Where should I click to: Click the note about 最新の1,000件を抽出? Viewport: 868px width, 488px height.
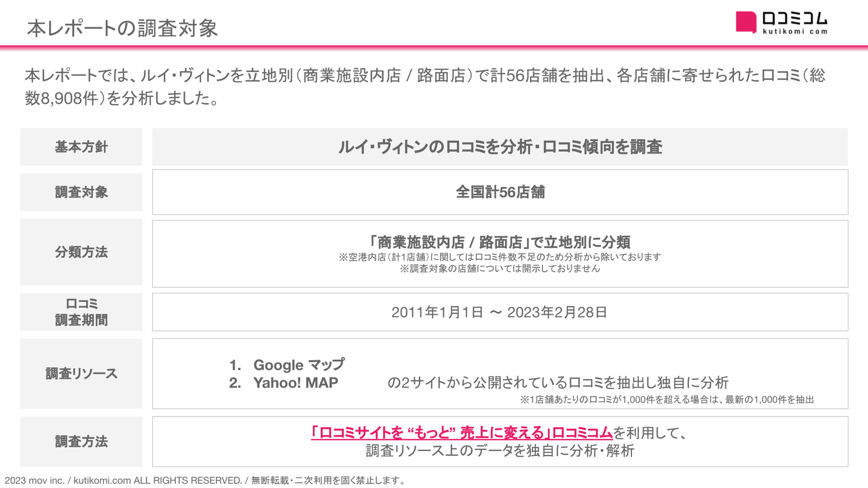tap(667, 400)
